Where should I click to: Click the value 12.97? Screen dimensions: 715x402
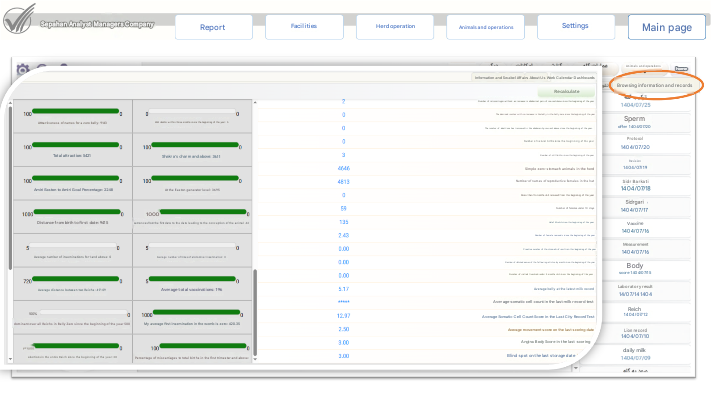point(344,316)
